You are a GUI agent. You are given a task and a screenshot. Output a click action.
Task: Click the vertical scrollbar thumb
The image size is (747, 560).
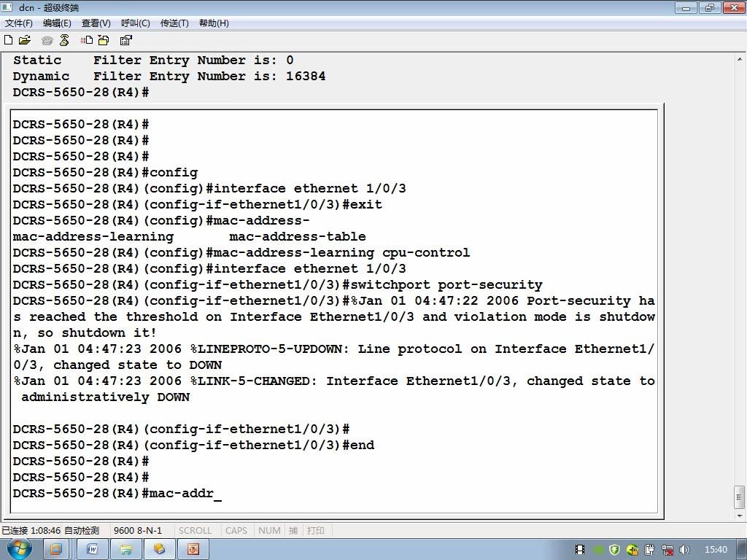click(x=740, y=497)
